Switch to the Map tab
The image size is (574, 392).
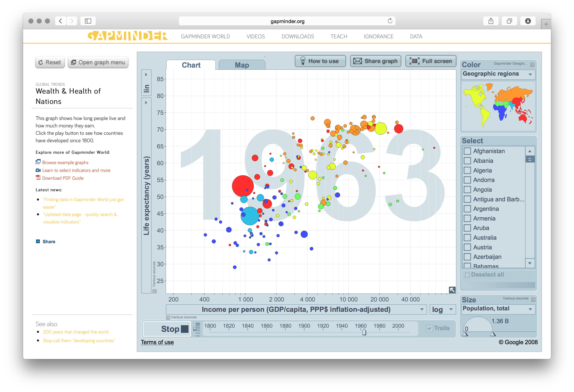point(242,65)
